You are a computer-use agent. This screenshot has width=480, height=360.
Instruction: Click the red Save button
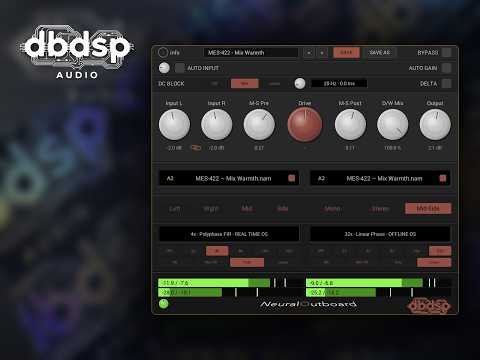coord(346,53)
